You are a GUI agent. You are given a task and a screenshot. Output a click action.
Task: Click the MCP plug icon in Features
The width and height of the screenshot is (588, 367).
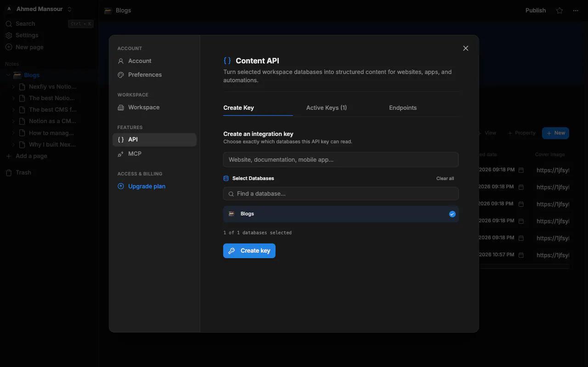121,154
